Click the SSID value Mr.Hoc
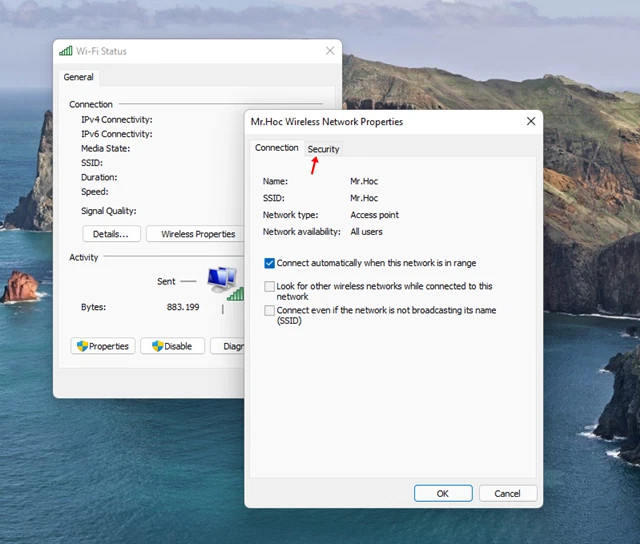This screenshot has width=640, height=544. (364, 198)
